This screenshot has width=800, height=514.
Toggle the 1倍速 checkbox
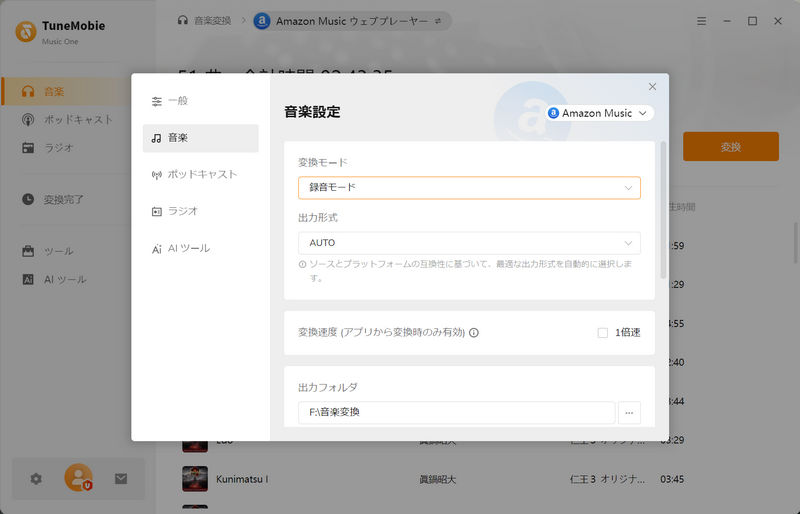point(603,333)
